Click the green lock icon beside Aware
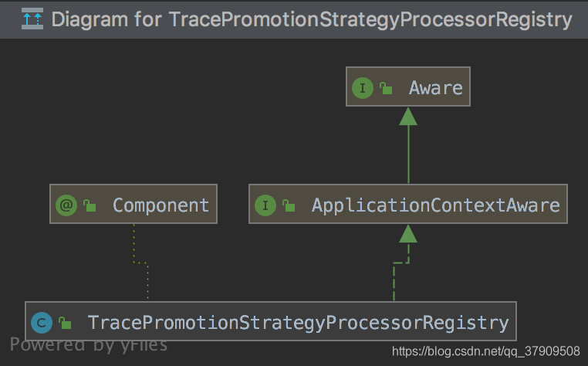This screenshot has width=588, height=366. pos(386,89)
